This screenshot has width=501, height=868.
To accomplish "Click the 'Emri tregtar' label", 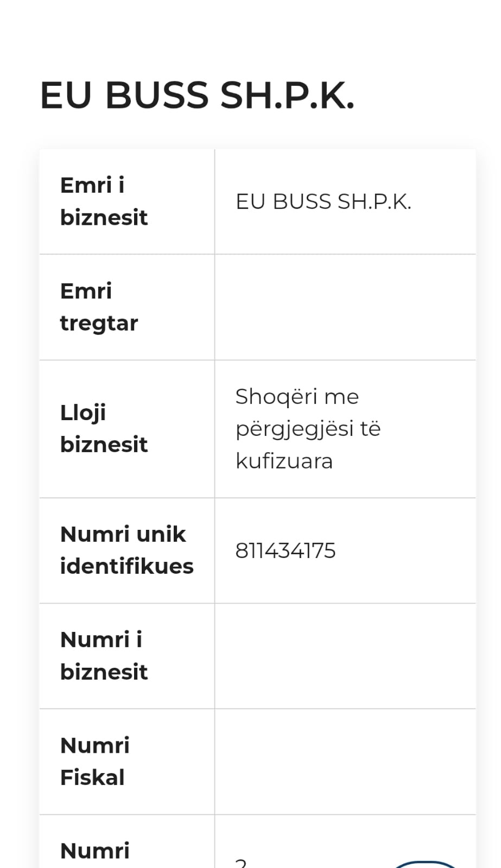I will [99, 307].
